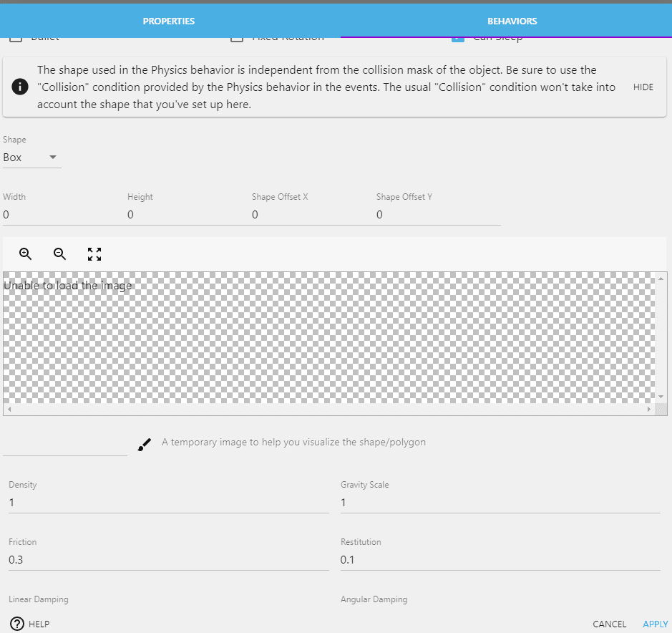Hide the collision mask info notice
The width and height of the screenshot is (672, 633).
point(643,87)
